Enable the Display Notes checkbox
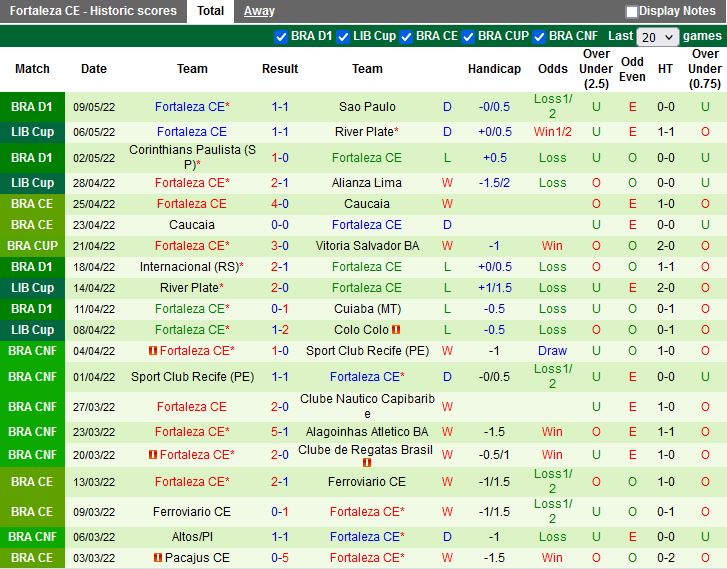This screenshot has width=727, height=569. (x=632, y=12)
